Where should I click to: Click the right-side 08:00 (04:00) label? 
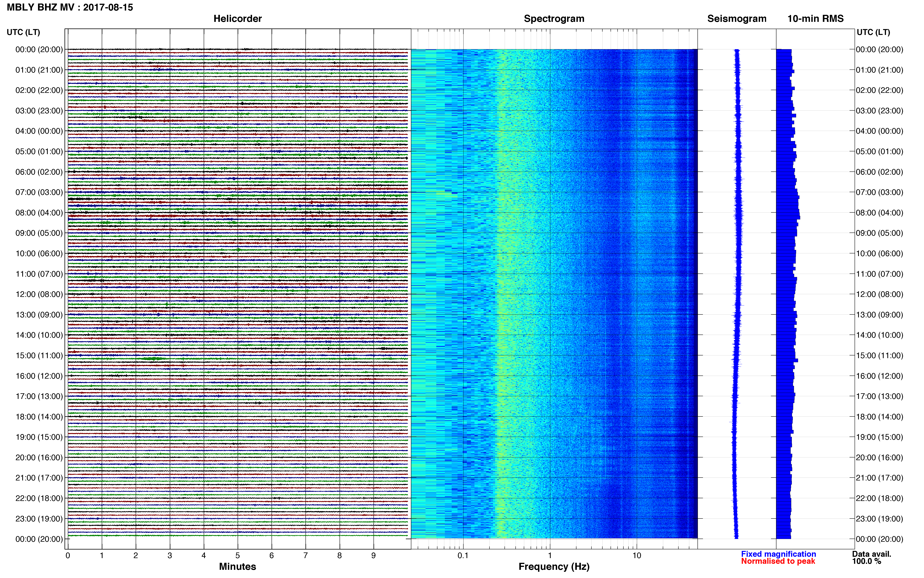(x=879, y=213)
